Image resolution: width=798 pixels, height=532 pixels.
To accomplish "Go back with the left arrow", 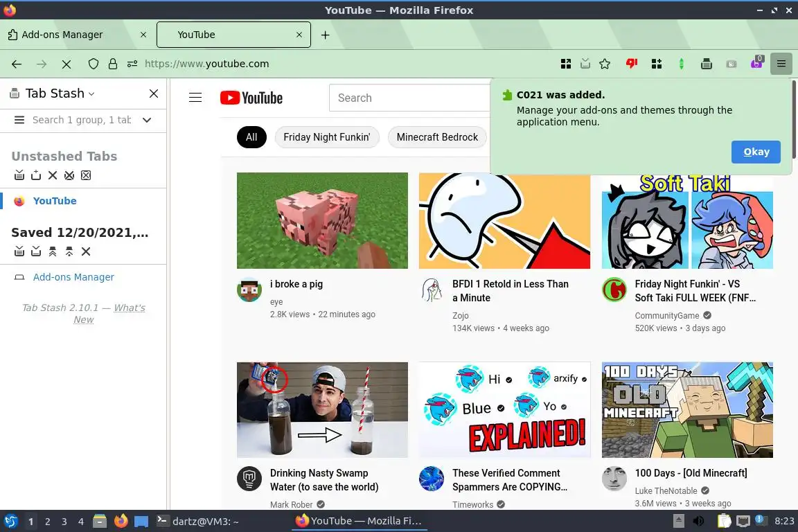I will click(x=17, y=64).
